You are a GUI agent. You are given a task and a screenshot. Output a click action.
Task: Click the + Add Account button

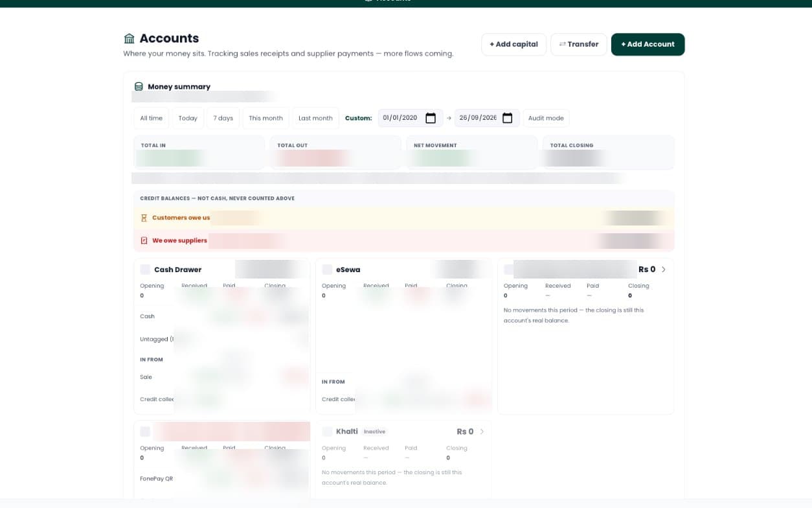[648, 44]
